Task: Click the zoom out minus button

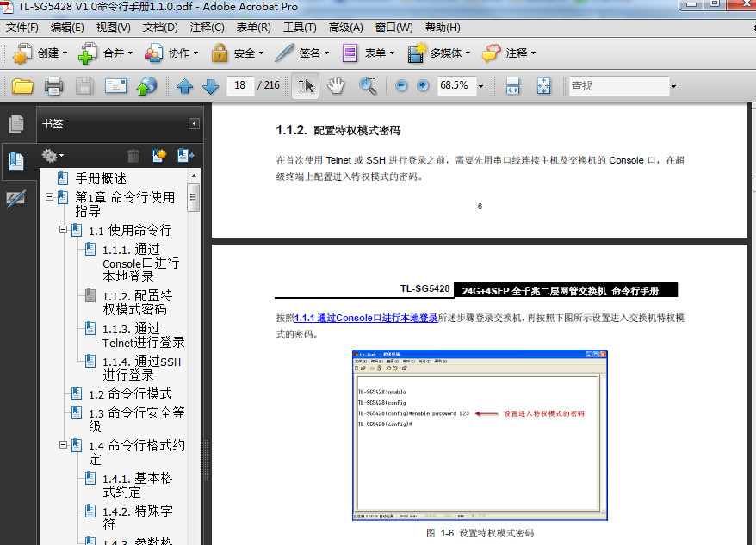Action: [x=401, y=86]
